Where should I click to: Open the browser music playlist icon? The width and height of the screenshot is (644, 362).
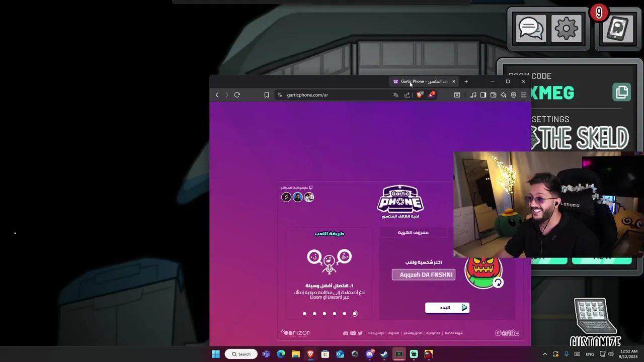[473, 95]
